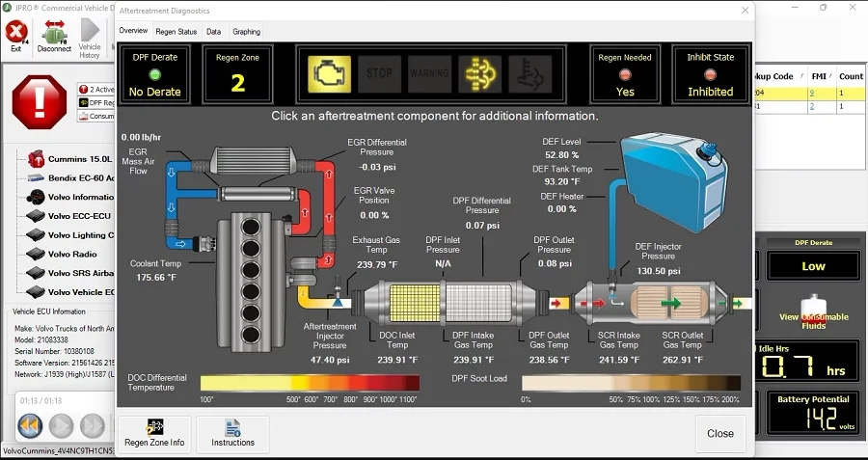868x460 pixels.
Task: Click the EGR Valve Position 0.00 % reading
Action: tap(374, 215)
